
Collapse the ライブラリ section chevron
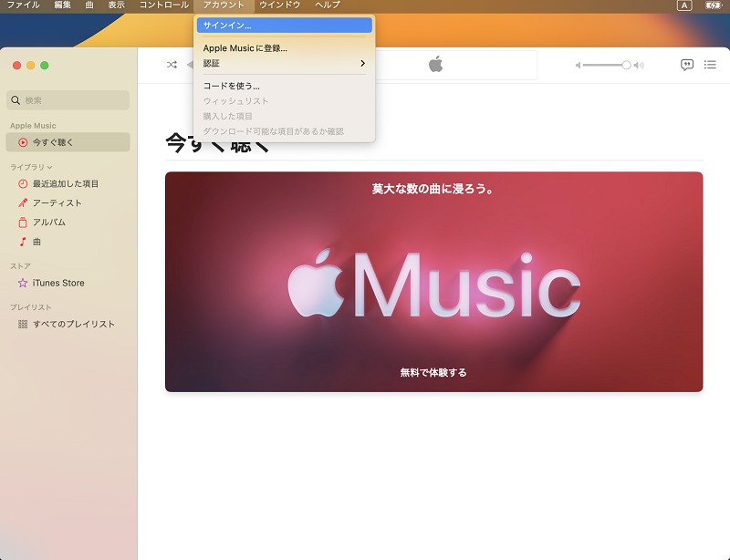pos(50,167)
